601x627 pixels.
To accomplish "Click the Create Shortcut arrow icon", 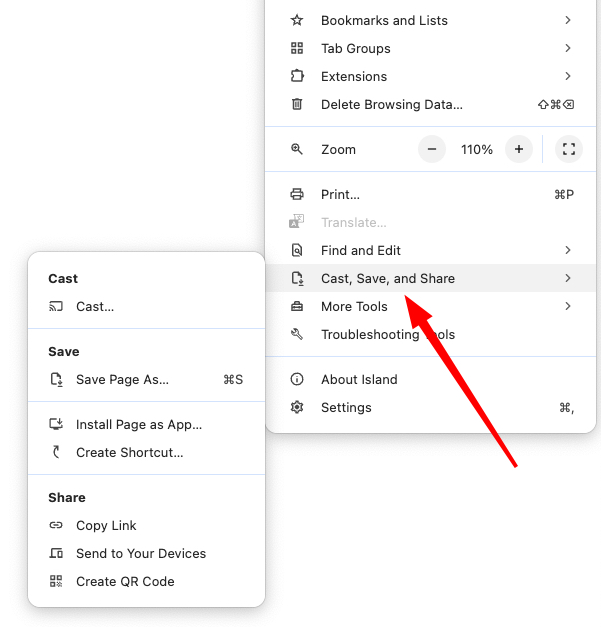I will point(56,452).
